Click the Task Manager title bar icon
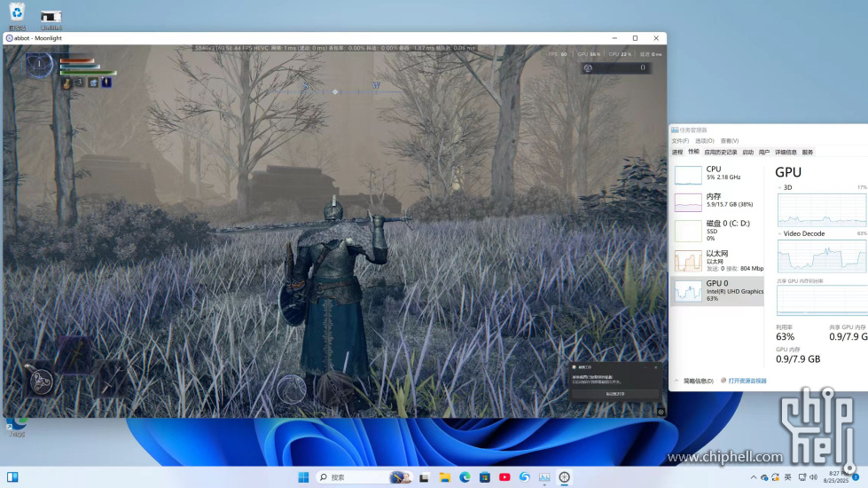 675,130
